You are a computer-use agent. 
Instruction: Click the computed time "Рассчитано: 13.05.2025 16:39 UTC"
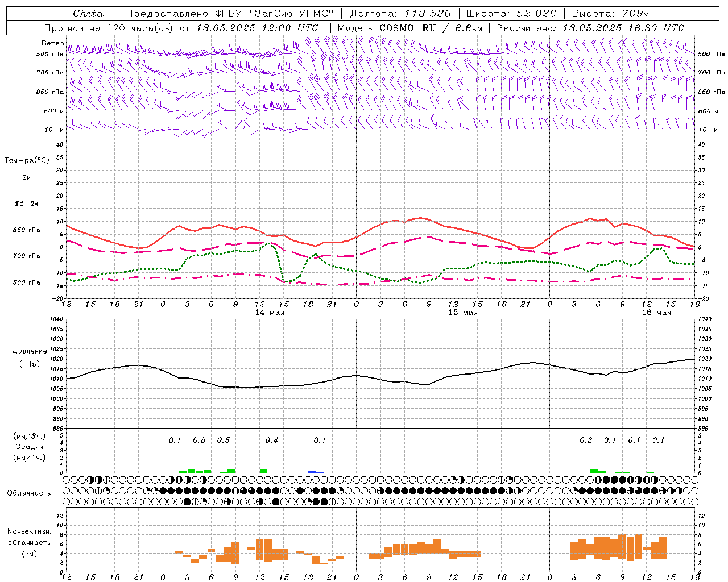590,27
